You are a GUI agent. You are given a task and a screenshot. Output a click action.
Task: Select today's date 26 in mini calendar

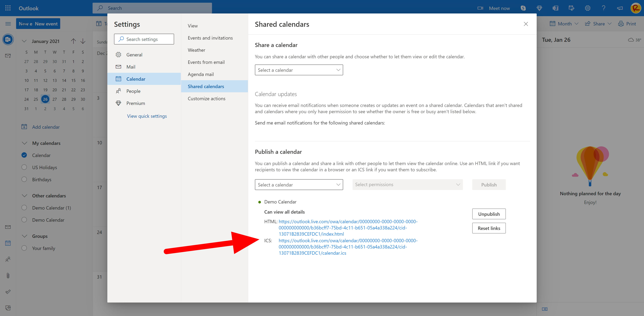coord(45,99)
